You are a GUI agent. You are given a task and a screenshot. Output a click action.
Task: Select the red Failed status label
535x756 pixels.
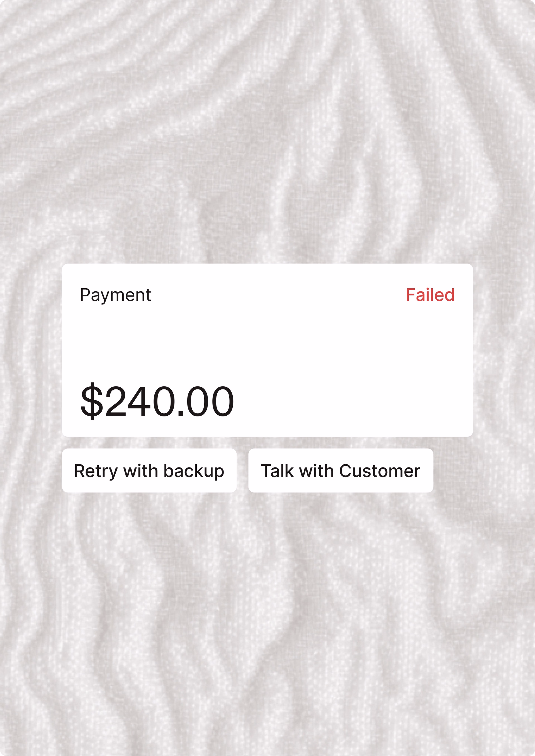(x=430, y=295)
